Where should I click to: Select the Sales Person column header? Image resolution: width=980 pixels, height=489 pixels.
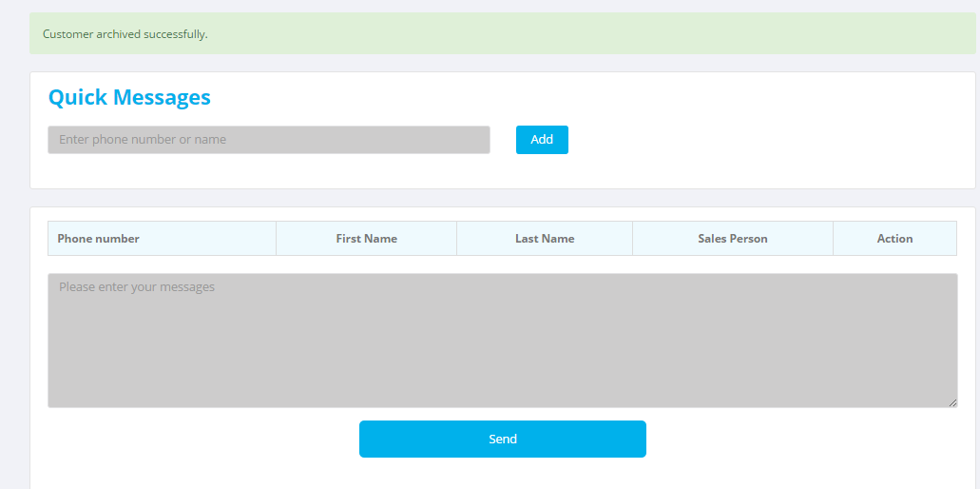733,238
